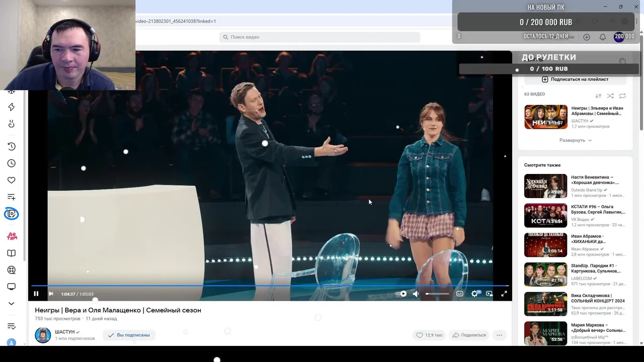Open trends lightning icon in sidebar
Screen dimensions: 644x362
(12, 107)
